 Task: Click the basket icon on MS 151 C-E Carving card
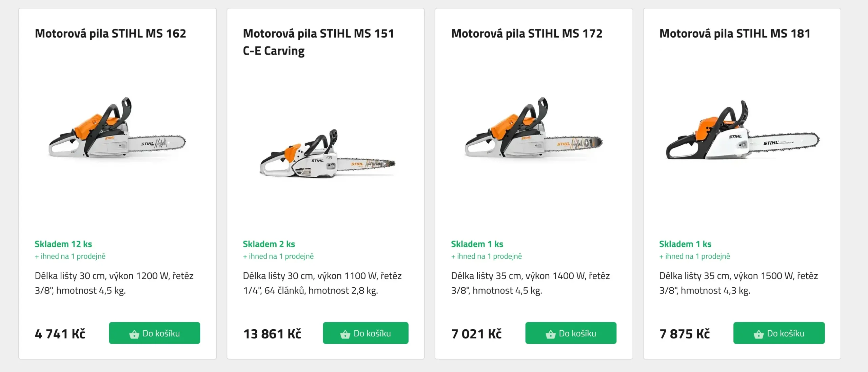click(345, 333)
